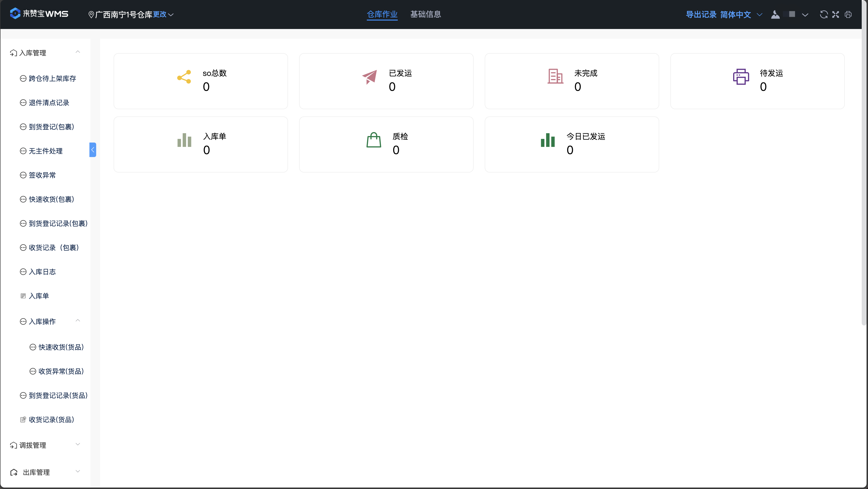Open the warehouse 更改 dropdown arrow

click(x=171, y=15)
